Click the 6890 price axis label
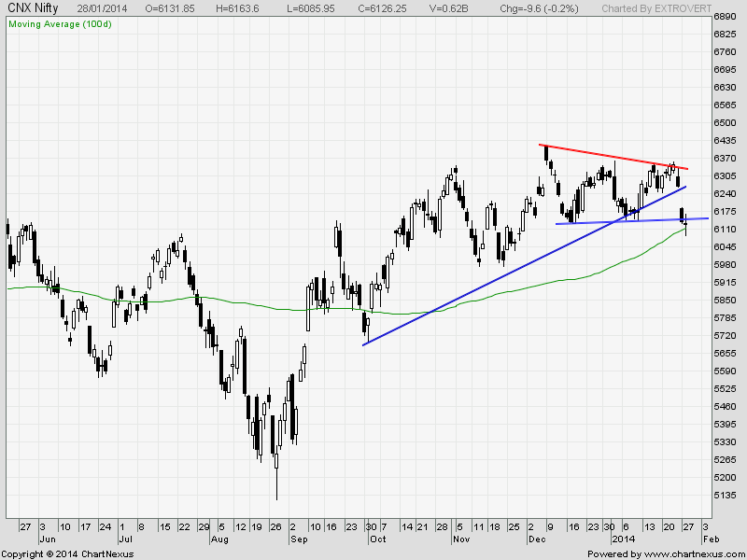Image resolution: width=747 pixels, height=560 pixels. click(725, 18)
